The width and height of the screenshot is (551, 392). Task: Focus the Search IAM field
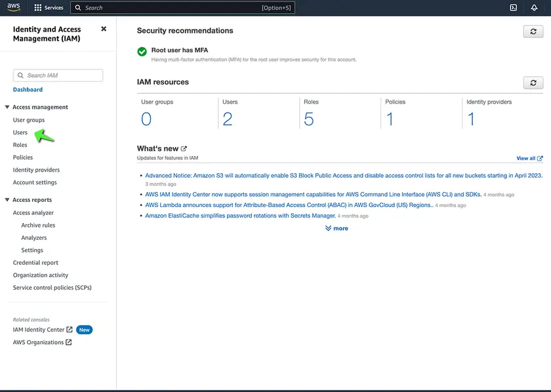click(x=58, y=75)
